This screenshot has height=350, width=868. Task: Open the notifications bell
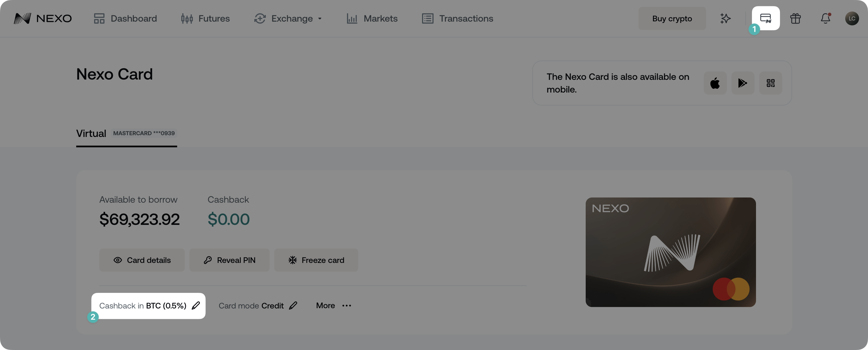tap(825, 18)
